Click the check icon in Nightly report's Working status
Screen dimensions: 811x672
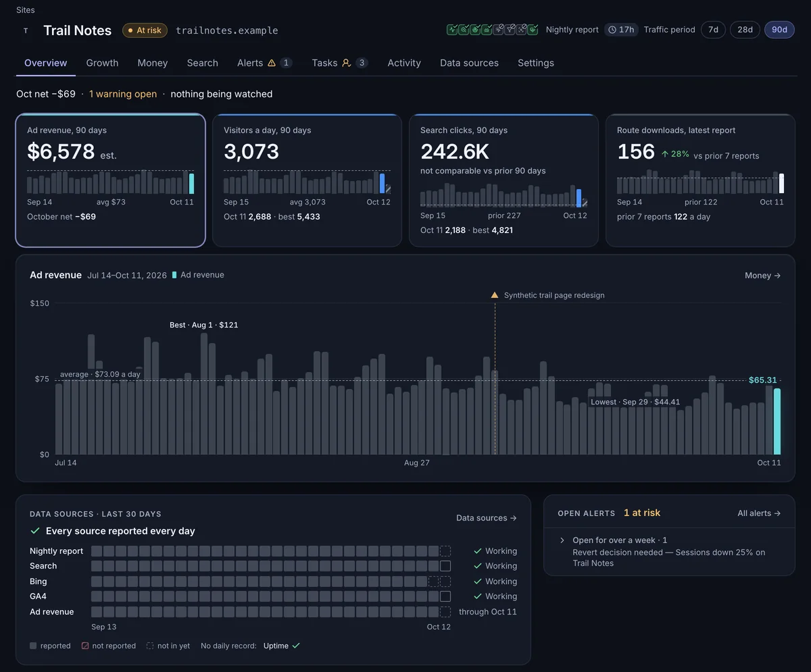[x=478, y=551]
